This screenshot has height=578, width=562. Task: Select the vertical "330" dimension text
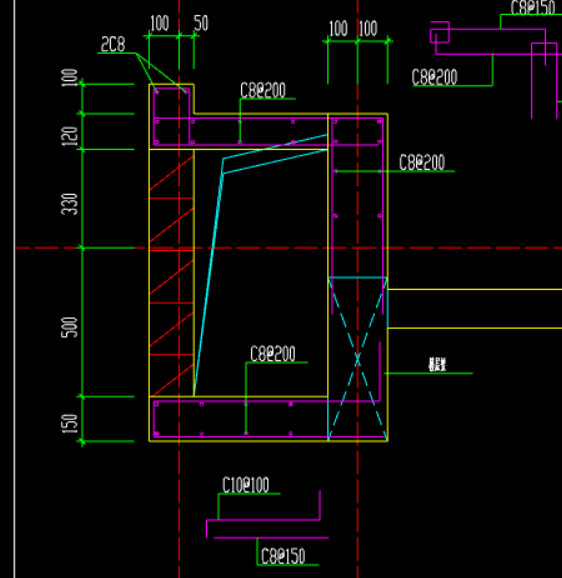[70, 204]
